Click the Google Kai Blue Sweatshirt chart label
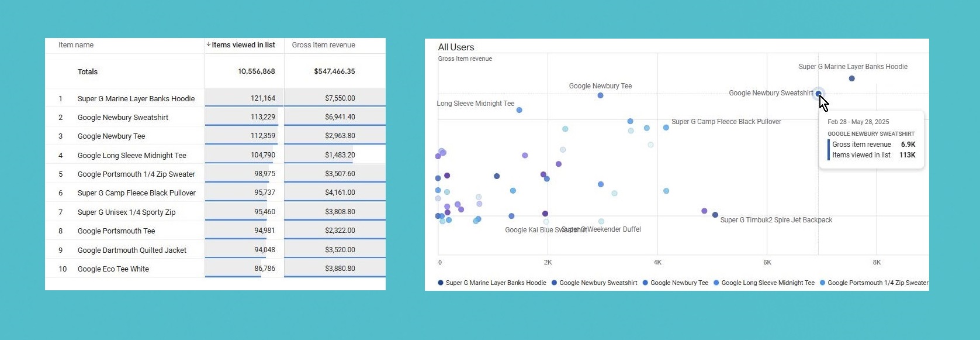 click(546, 230)
